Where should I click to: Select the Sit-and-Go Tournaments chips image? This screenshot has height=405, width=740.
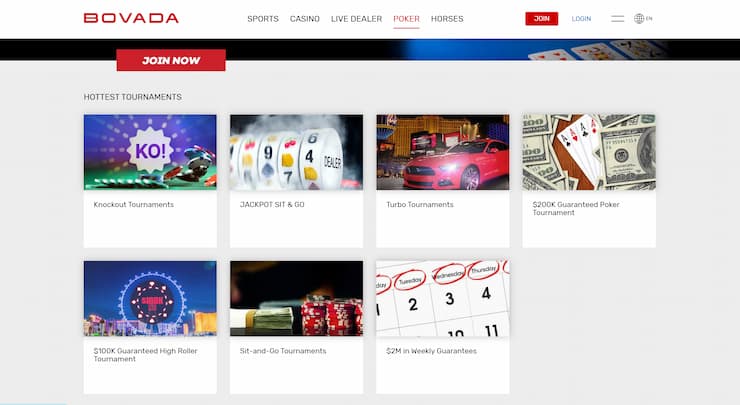point(296,298)
